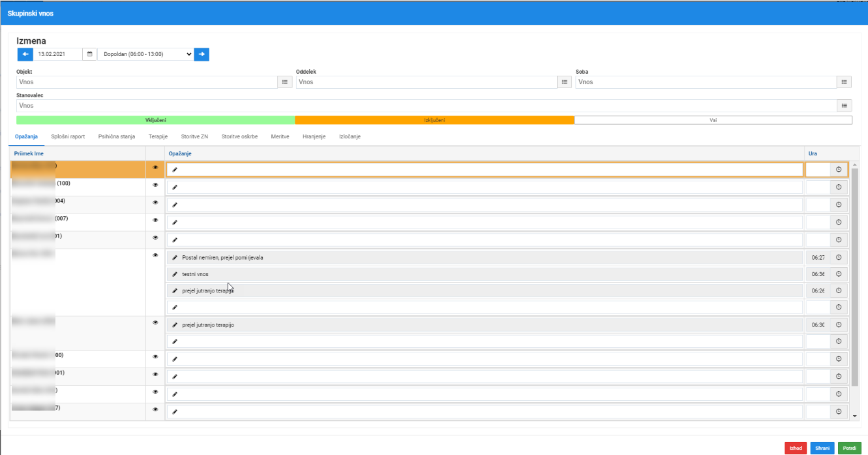
Task: Click clock icon in last row ending 7)
Action: click(x=839, y=412)
